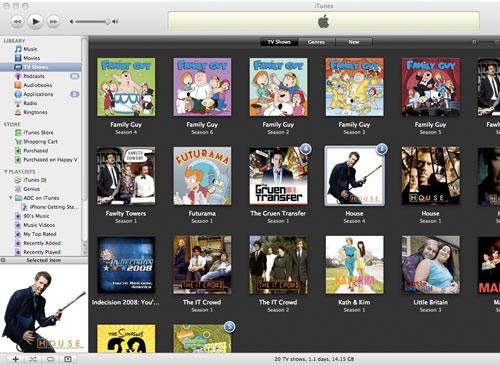Collapse the PLAYLISTS section
The width and height of the screenshot is (500, 365).
[x=6, y=171]
